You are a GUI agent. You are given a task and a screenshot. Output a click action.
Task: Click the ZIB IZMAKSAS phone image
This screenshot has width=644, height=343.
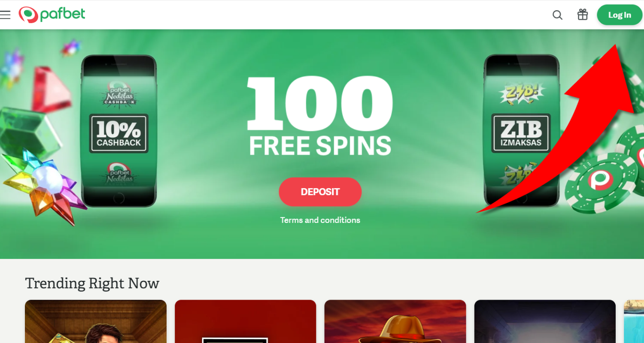[x=521, y=131]
